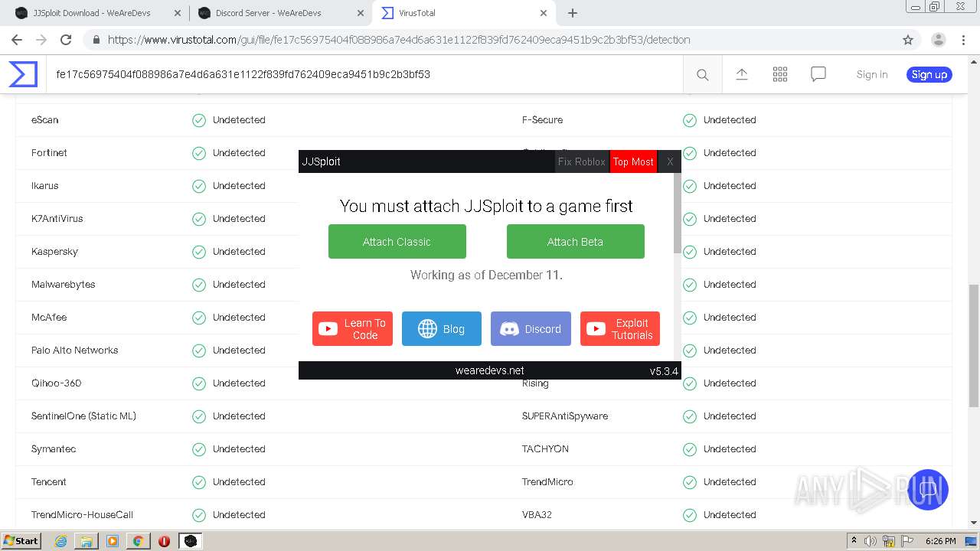This screenshot has height=551, width=980.
Task: Click the TrendMicro-HouseCall engine name
Action: (83, 515)
